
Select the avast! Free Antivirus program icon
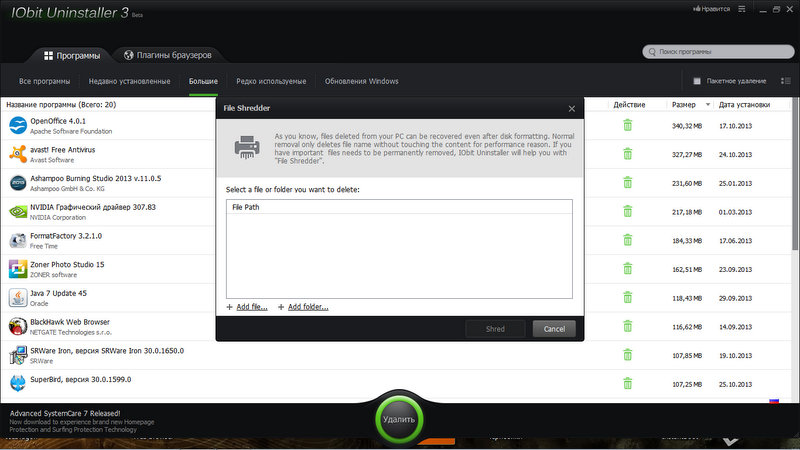[x=18, y=154]
